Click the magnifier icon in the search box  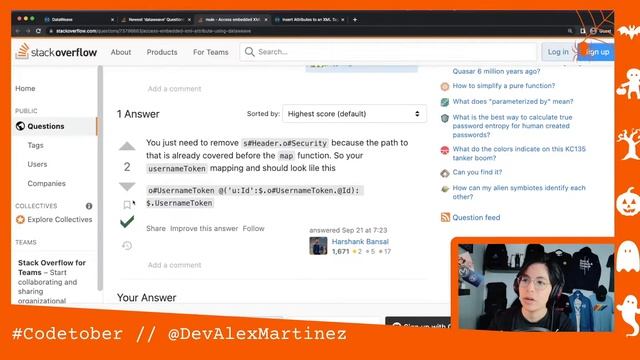(249, 52)
